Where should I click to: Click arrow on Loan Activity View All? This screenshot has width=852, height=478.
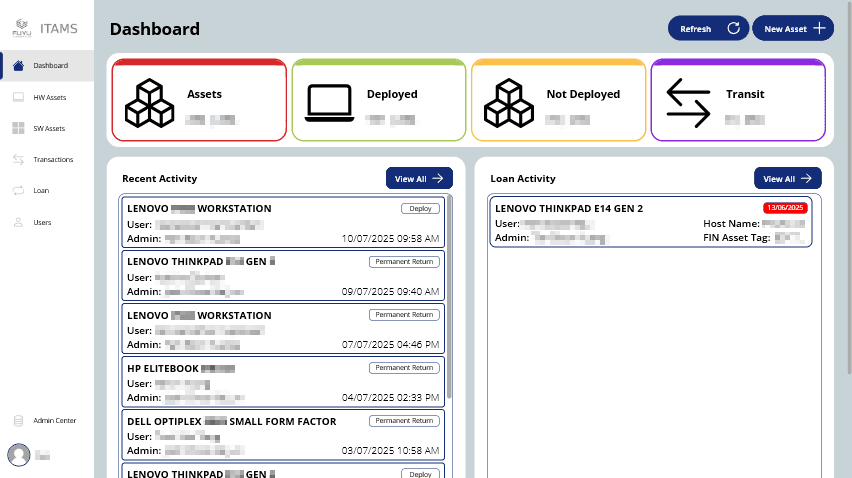[806, 178]
